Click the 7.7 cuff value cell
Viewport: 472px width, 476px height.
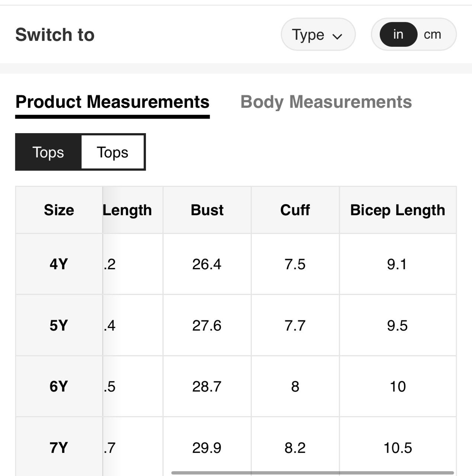[x=295, y=325]
